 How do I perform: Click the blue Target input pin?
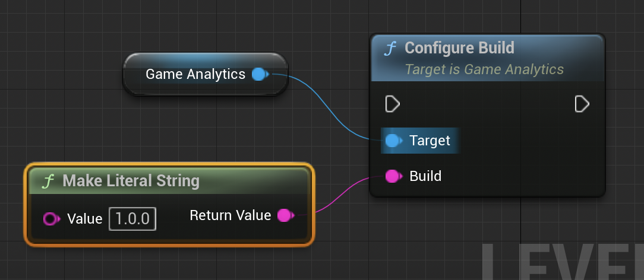(393, 141)
